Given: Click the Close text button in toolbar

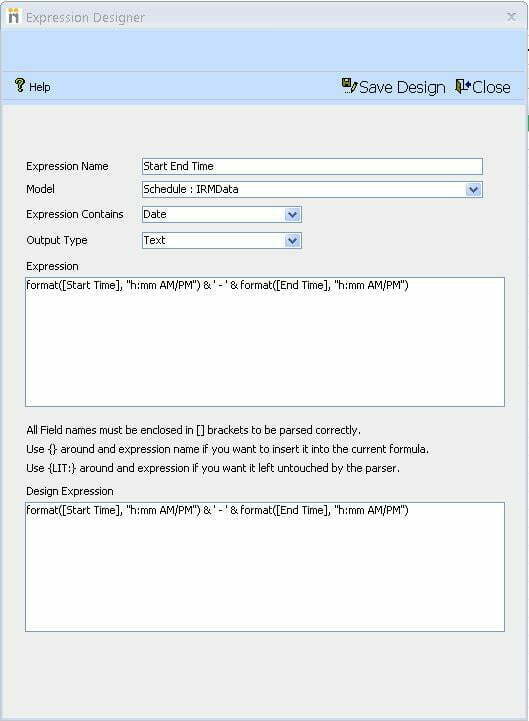Looking at the screenshot, I should (491, 87).
